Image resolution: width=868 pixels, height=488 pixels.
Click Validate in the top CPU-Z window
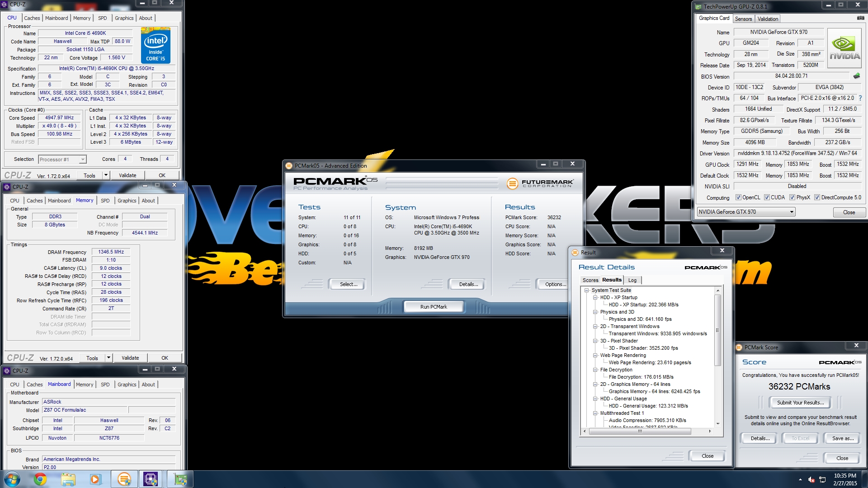(127, 175)
